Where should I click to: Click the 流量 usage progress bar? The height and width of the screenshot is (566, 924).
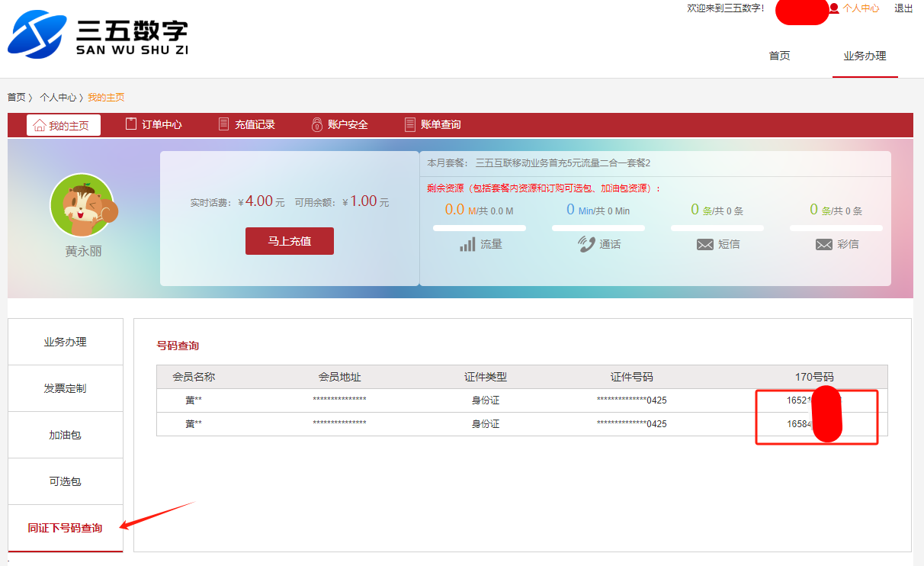(479, 227)
